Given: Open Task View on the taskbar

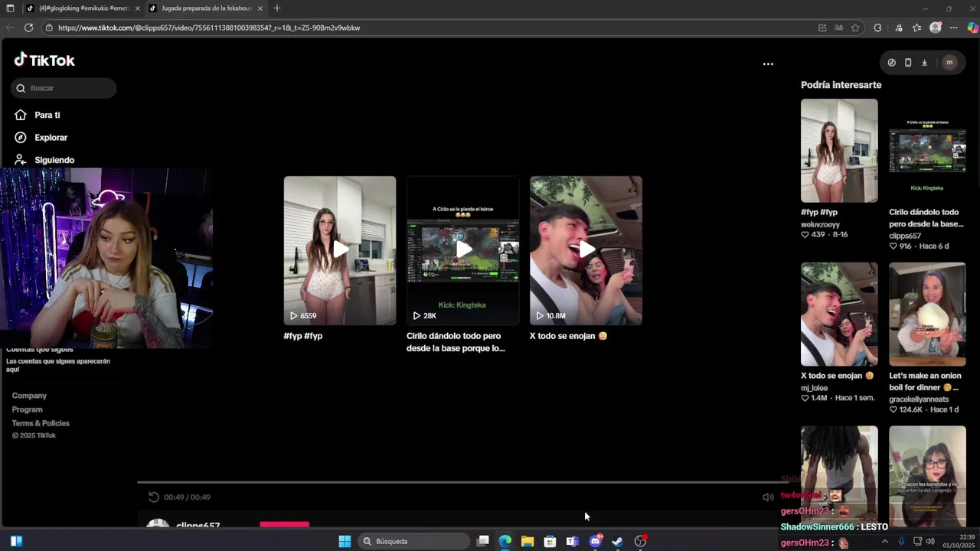Looking at the screenshot, I should [483, 541].
